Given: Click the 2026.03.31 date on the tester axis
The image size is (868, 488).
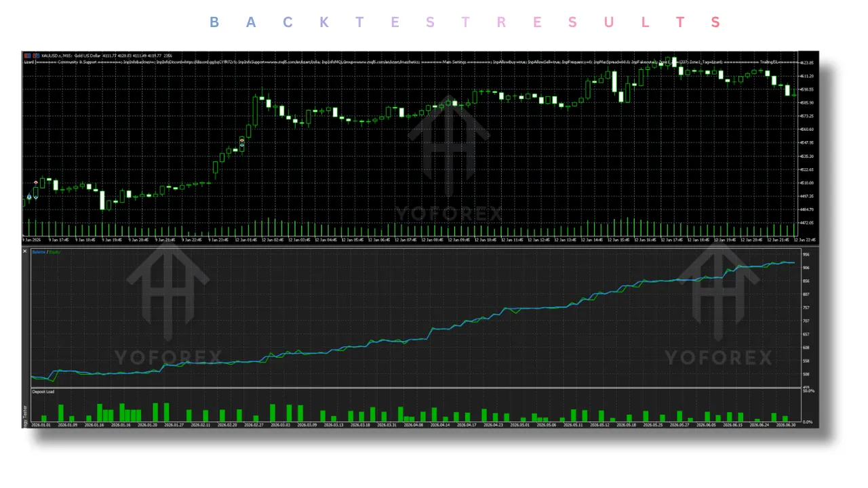Looking at the screenshot, I should [x=387, y=425].
